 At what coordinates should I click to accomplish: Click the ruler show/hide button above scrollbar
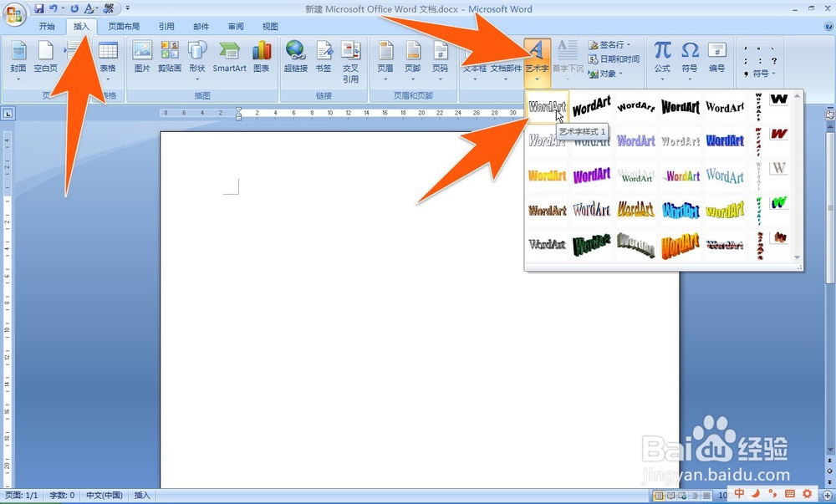coord(830,114)
